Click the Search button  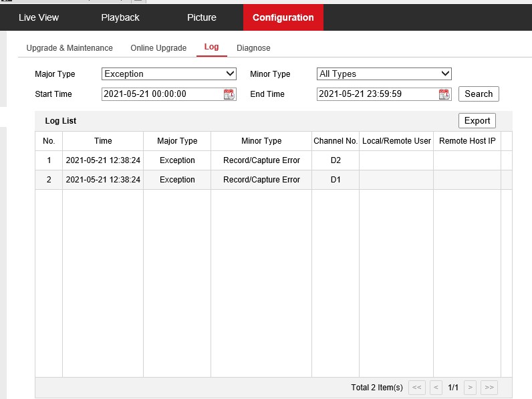click(479, 94)
